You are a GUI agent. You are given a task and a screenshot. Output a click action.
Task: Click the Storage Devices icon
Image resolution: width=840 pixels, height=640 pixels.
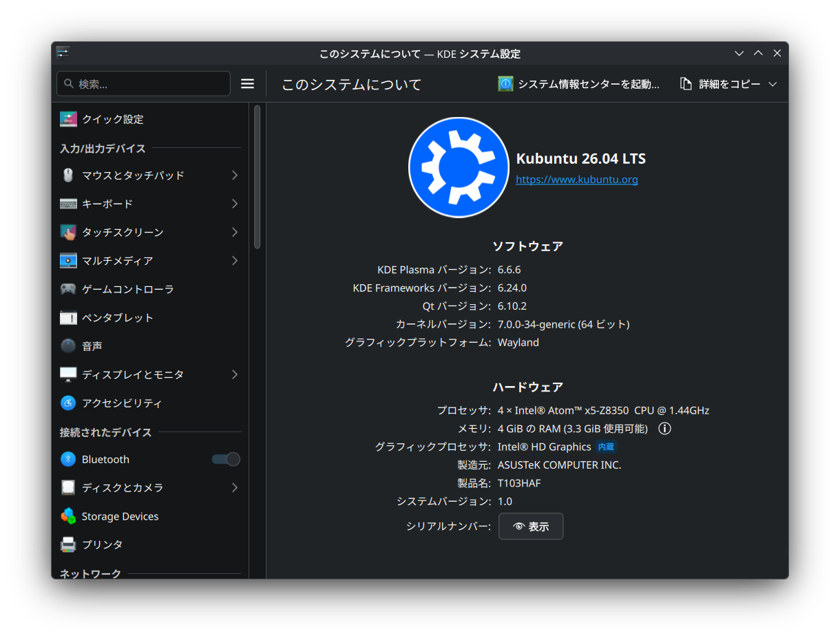[68, 516]
